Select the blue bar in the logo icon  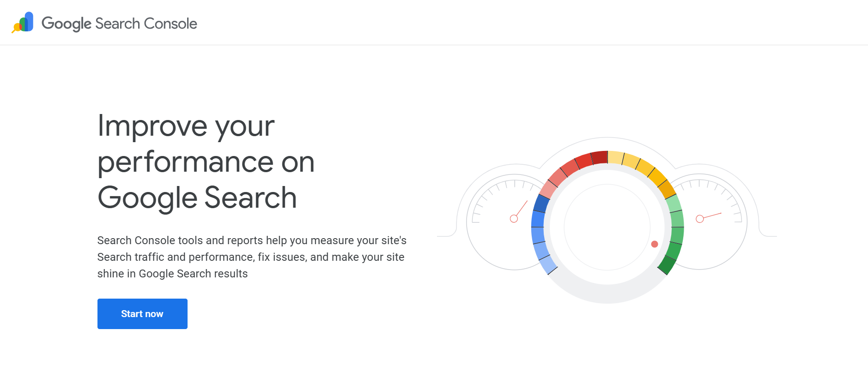(x=29, y=18)
